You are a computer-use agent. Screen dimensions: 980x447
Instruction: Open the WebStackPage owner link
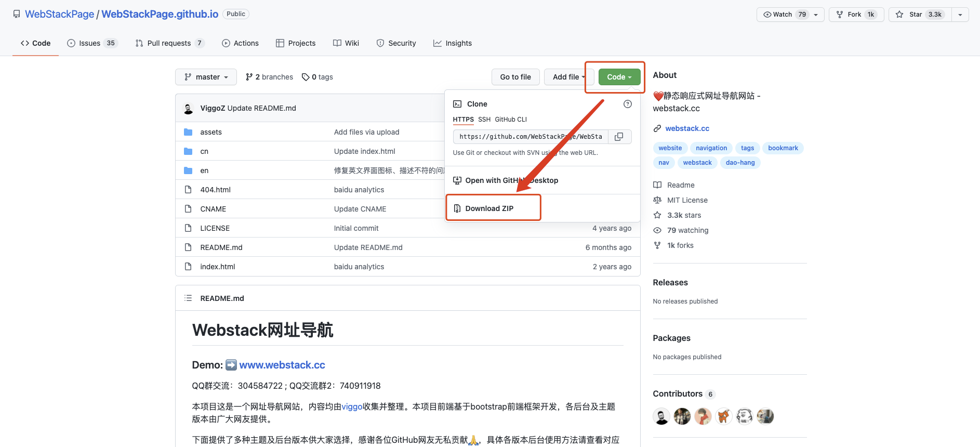[x=60, y=14]
